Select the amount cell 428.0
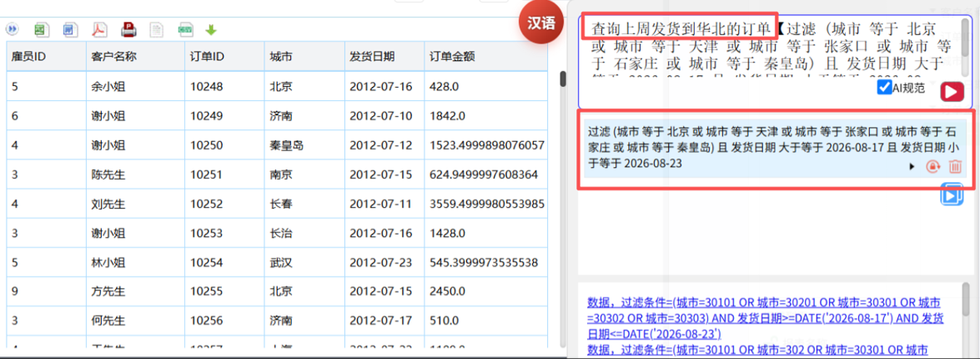980x359 pixels. click(485, 86)
